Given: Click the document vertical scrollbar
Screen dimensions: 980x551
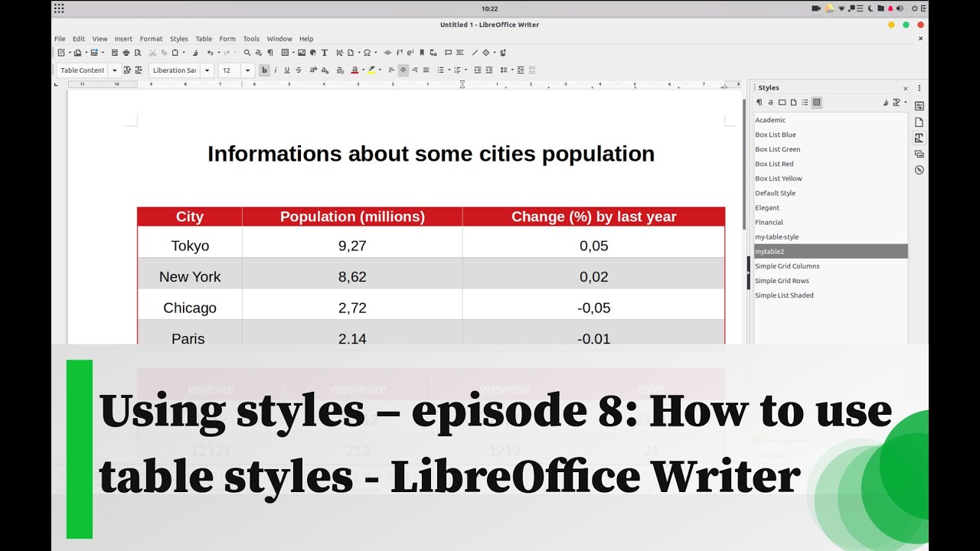Looking at the screenshot, I should [x=743, y=165].
